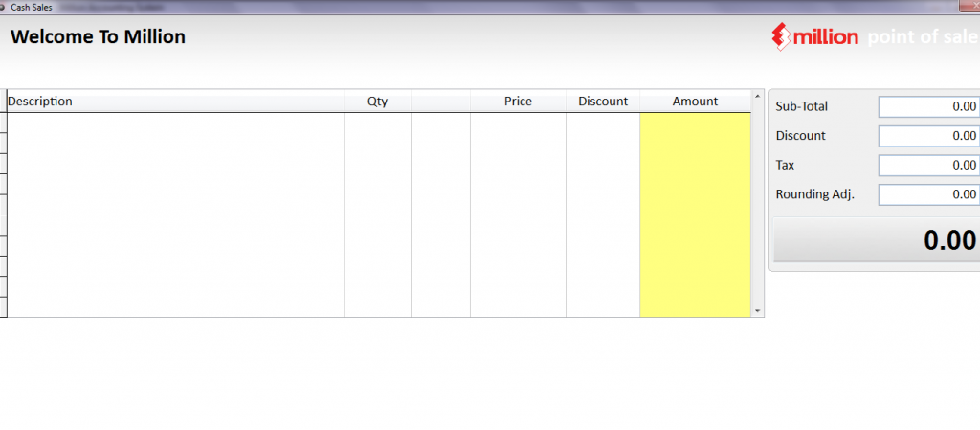The height and width of the screenshot is (430, 980).
Task: Click the first row Qty cell
Action: [377, 123]
